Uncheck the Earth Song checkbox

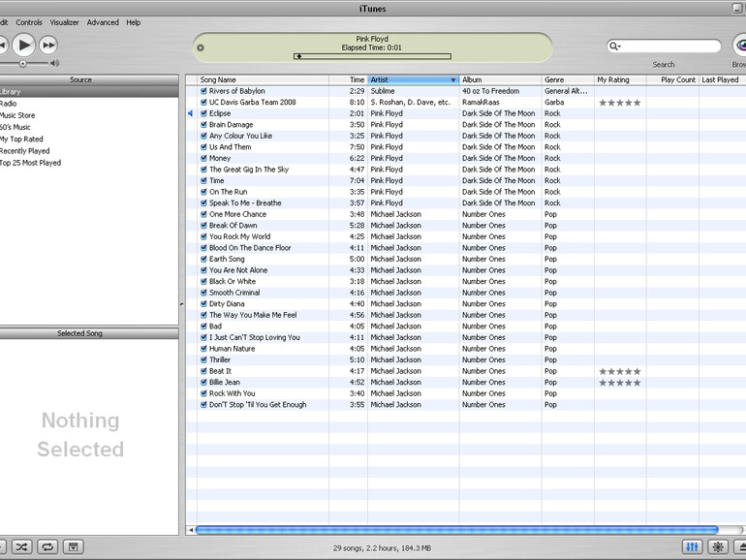[203, 259]
